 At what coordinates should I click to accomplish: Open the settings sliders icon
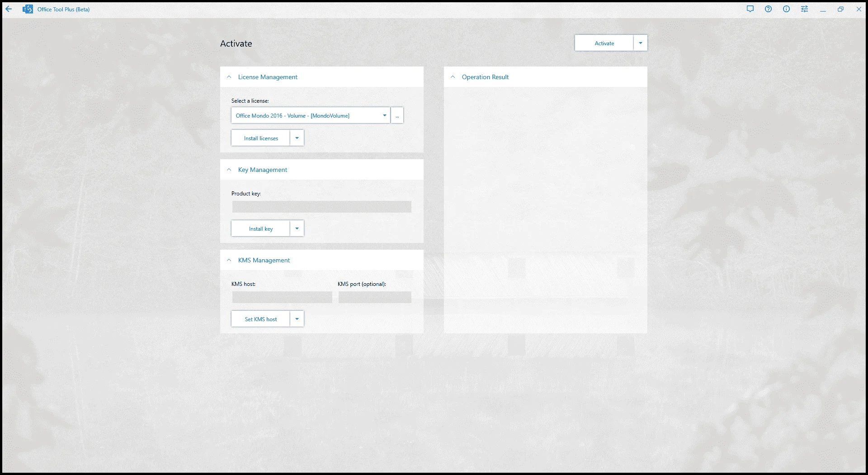[804, 9]
